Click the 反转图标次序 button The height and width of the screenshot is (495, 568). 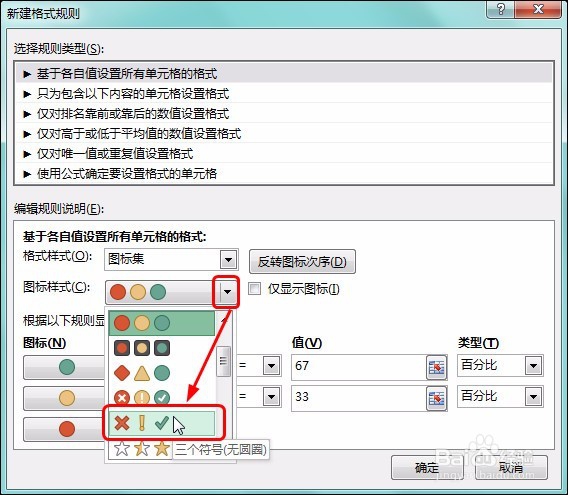(302, 261)
